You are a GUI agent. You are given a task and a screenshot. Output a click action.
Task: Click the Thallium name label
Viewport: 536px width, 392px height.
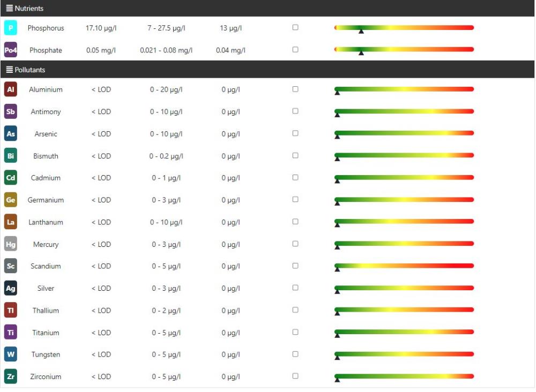[46, 310]
